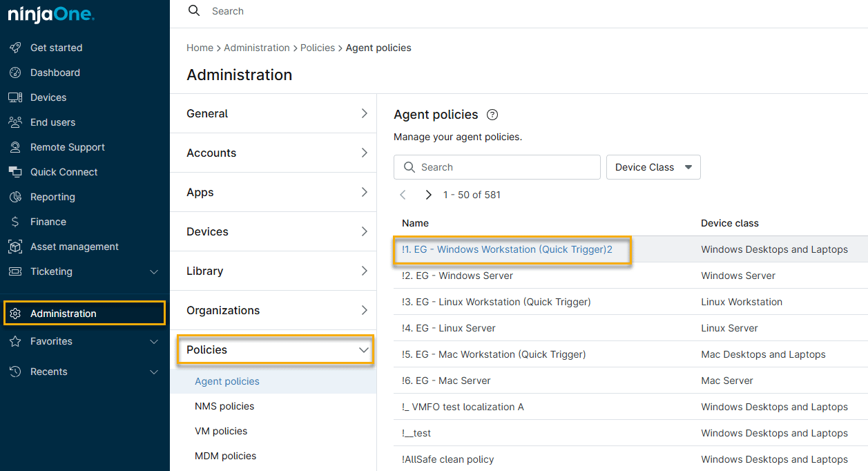Click the Get started rocket icon
The height and width of the screenshot is (471, 868).
point(15,48)
